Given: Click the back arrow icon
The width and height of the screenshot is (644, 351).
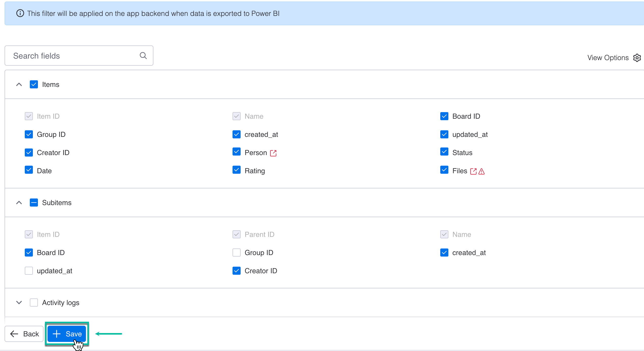Looking at the screenshot, I should point(14,334).
